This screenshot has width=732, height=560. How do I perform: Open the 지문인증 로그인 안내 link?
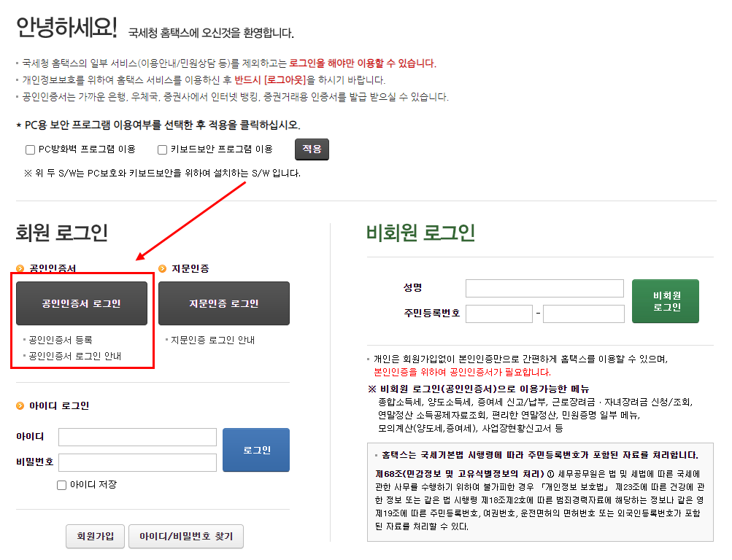(212, 340)
